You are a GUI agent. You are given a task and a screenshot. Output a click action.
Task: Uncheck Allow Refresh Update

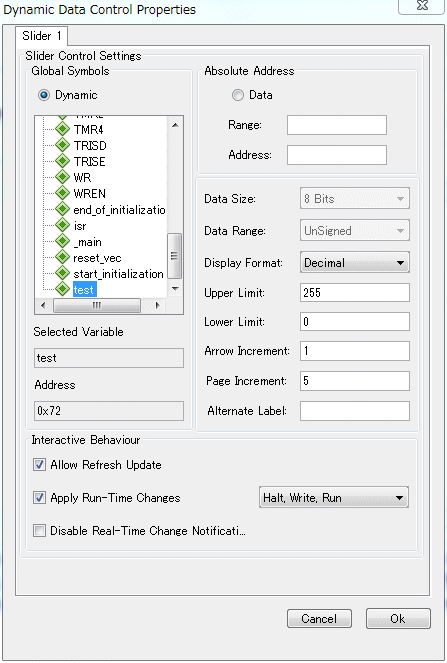pyautogui.click(x=39, y=465)
